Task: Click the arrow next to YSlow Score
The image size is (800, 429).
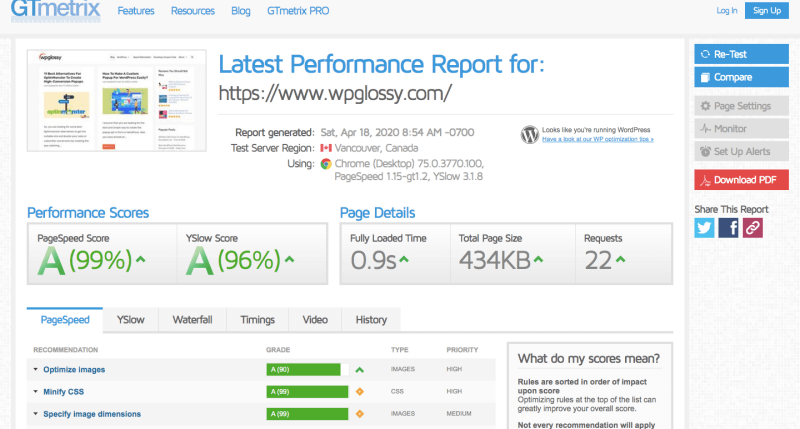Action: point(289,259)
